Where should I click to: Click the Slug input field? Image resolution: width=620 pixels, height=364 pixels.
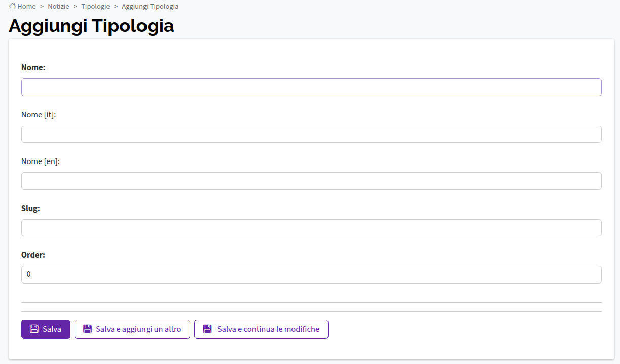point(311,228)
